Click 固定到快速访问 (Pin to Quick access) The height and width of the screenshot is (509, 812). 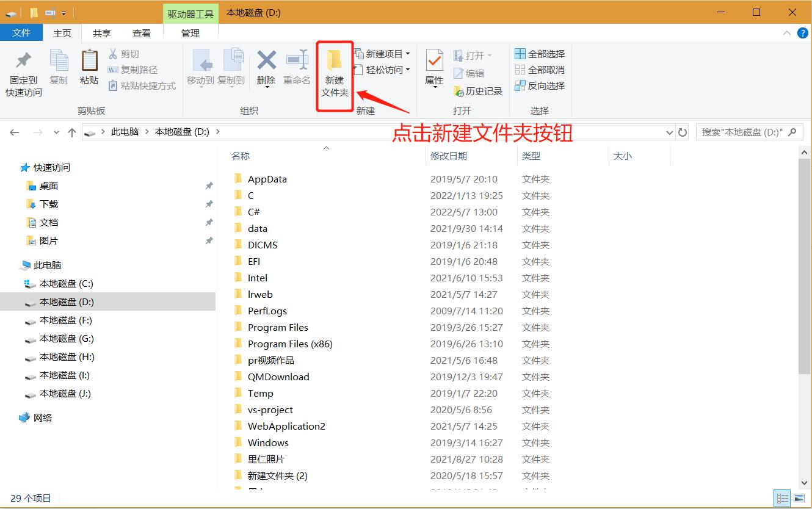point(23,72)
